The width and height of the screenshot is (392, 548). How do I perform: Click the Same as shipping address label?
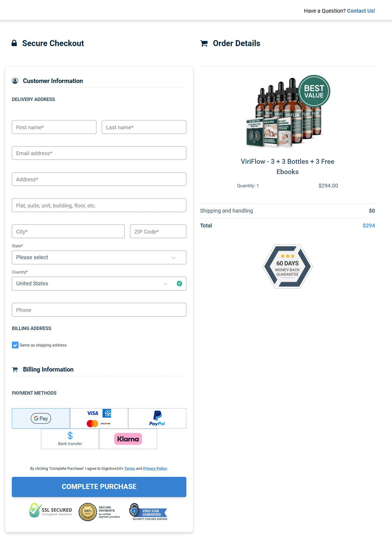[x=43, y=345]
